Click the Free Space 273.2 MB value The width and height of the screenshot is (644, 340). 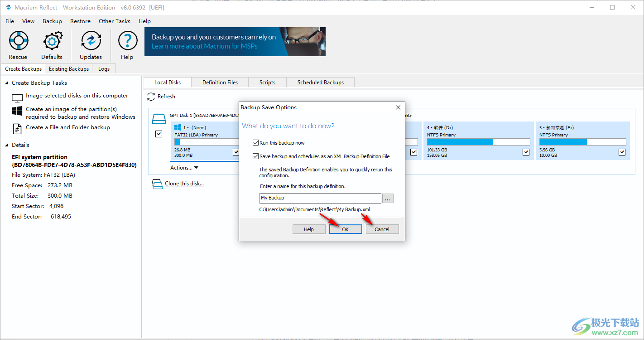coord(60,185)
